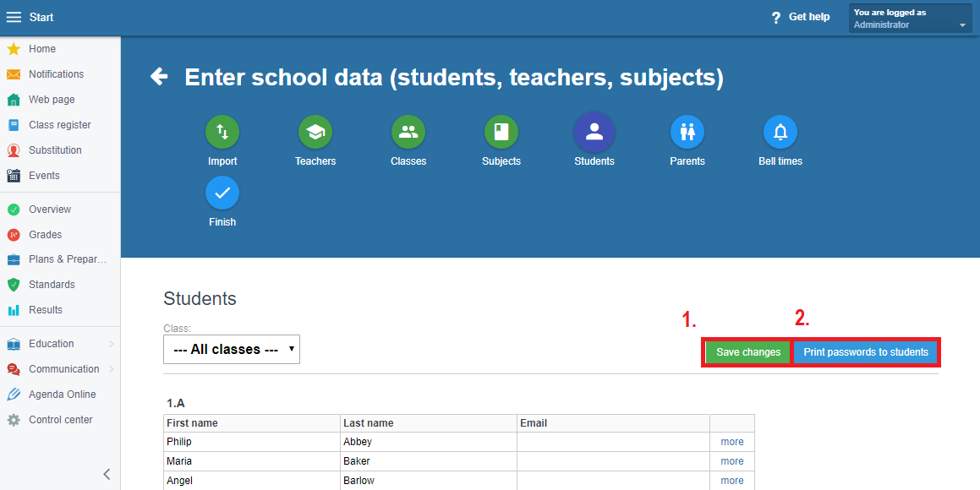The height and width of the screenshot is (490, 980).
Task: Click the Save changes button
Action: [748, 352]
